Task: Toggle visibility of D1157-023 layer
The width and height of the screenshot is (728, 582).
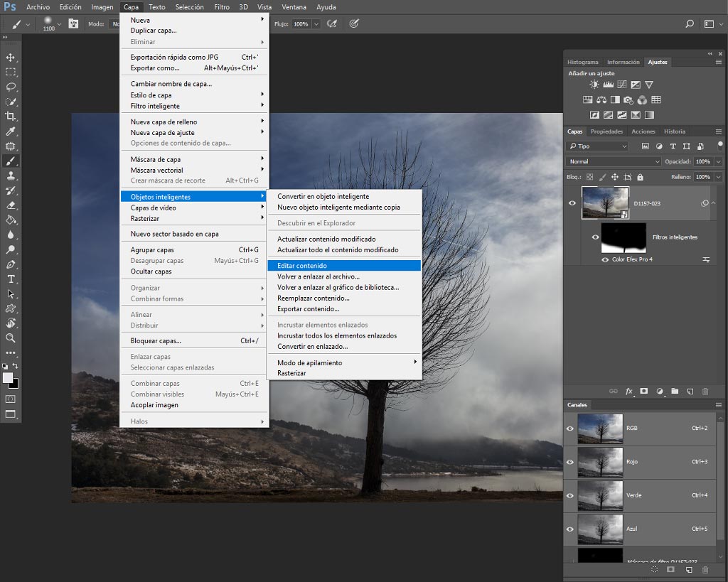Action: 572,203
